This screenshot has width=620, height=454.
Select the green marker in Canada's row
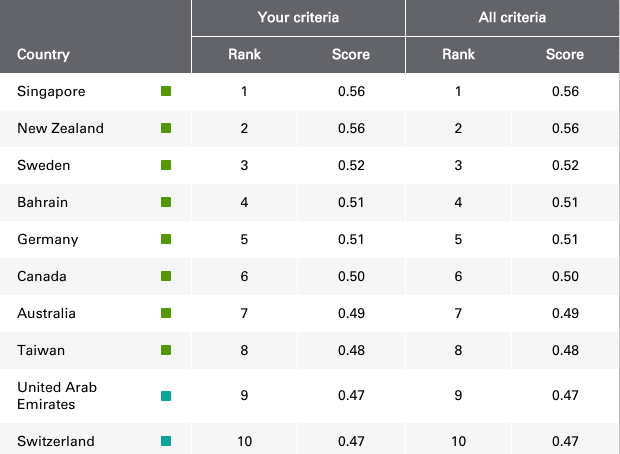pos(166,277)
